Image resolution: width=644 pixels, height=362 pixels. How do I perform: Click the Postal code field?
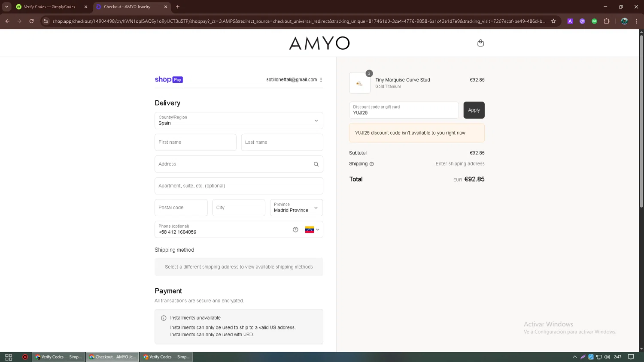click(181, 208)
